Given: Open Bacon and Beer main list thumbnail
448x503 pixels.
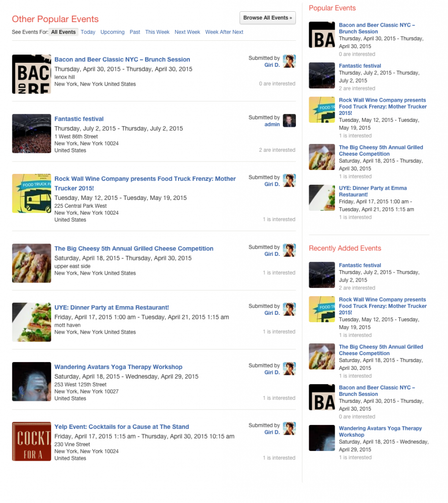Looking at the screenshot, I should pos(31,74).
